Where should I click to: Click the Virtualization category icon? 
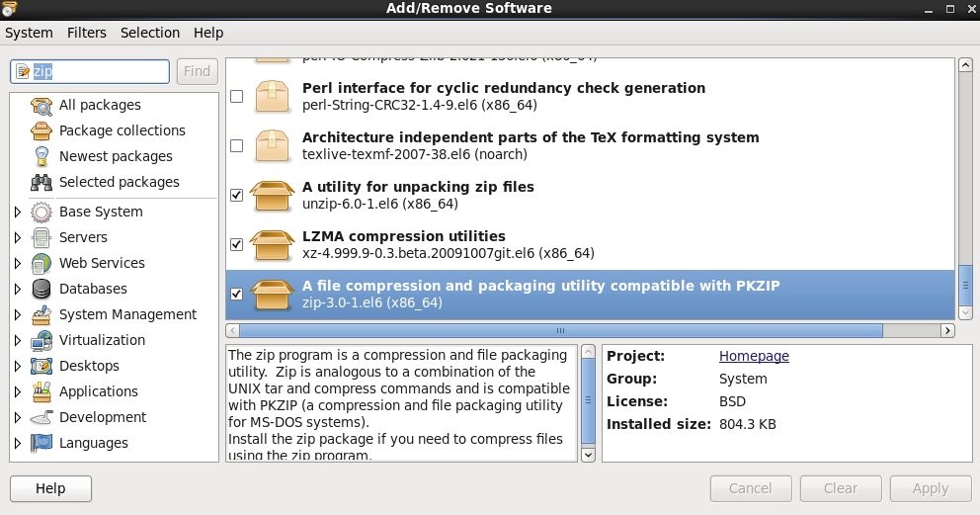[41, 341]
